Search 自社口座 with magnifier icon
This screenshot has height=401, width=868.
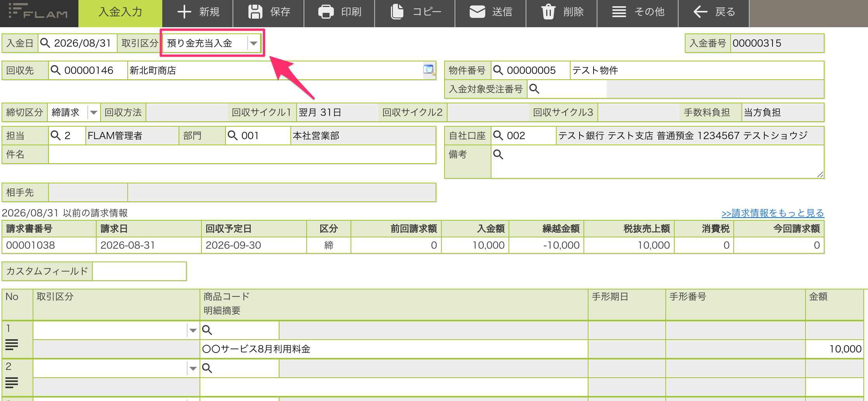tap(498, 136)
